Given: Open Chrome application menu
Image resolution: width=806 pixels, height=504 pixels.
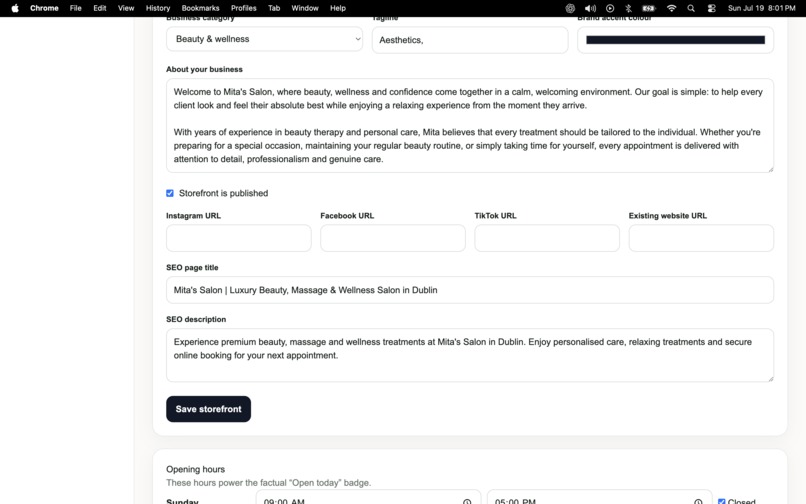Looking at the screenshot, I should (44, 8).
